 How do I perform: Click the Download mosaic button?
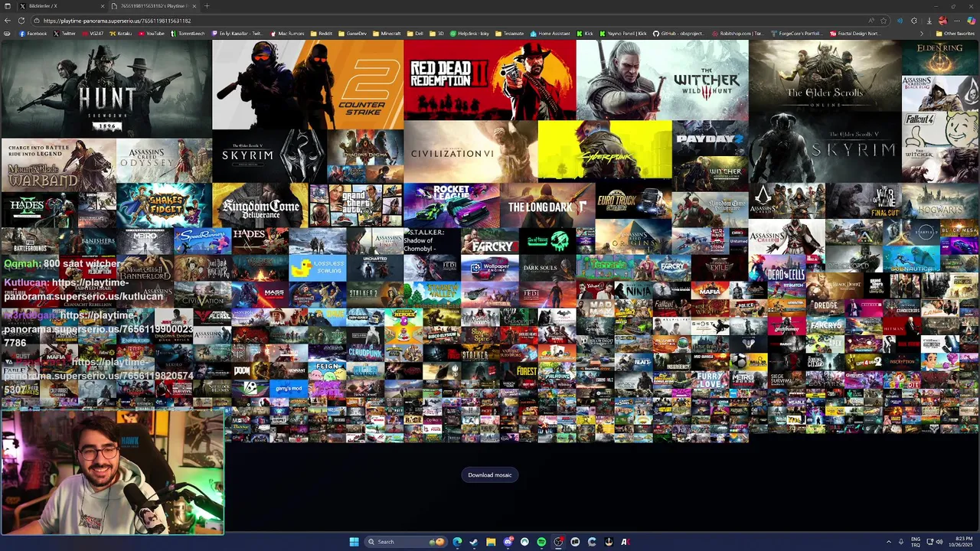pyautogui.click(x=490, y=474)
